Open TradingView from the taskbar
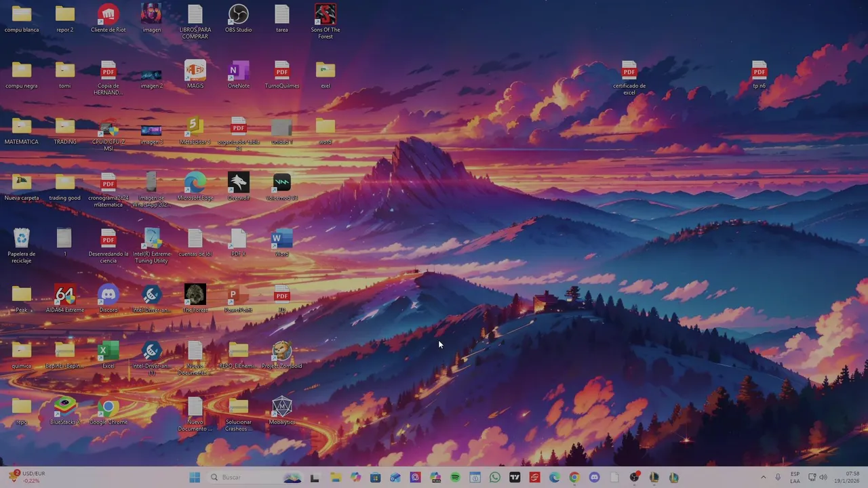The width and height of the screenshot is (868, 488). pos(515,477)
